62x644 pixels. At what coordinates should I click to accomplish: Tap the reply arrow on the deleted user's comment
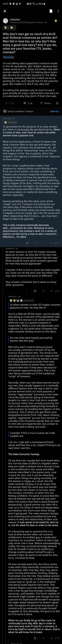(x=44, y=291)
